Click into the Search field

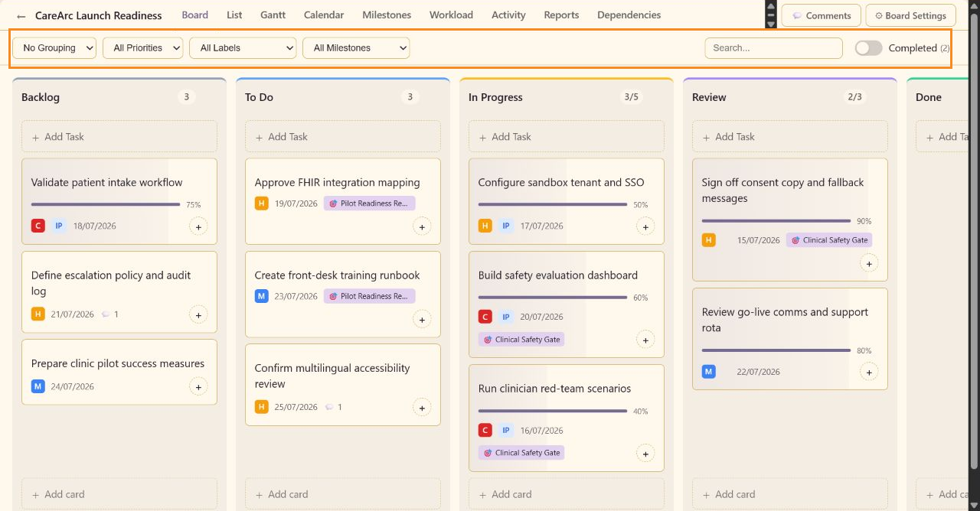[x=773, y=48]
